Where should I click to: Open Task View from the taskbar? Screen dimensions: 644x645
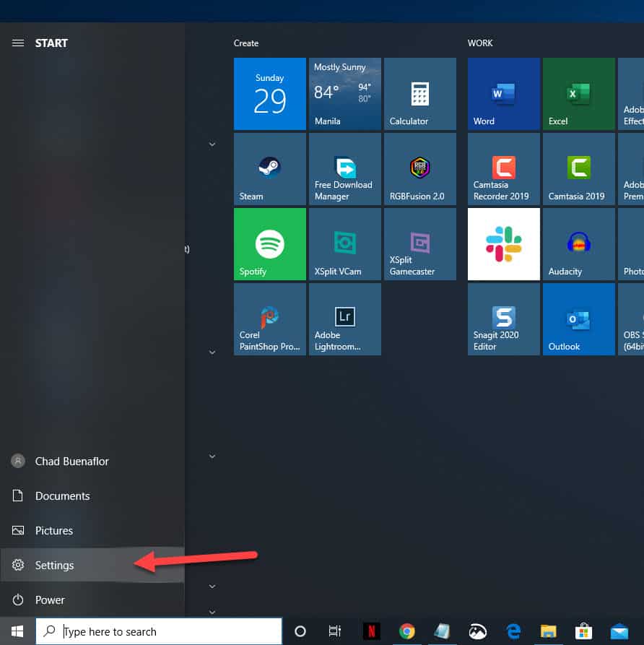[335, 631]
